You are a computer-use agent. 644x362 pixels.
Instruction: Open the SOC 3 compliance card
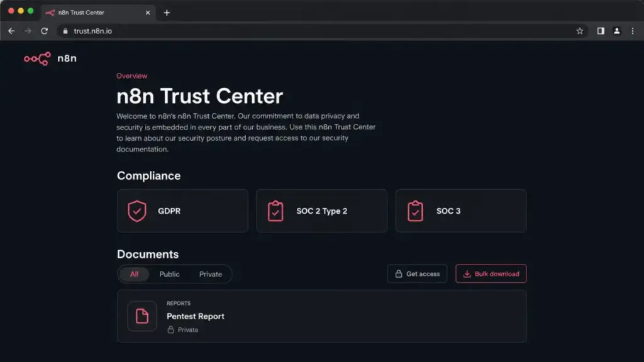tap(461, 211)
